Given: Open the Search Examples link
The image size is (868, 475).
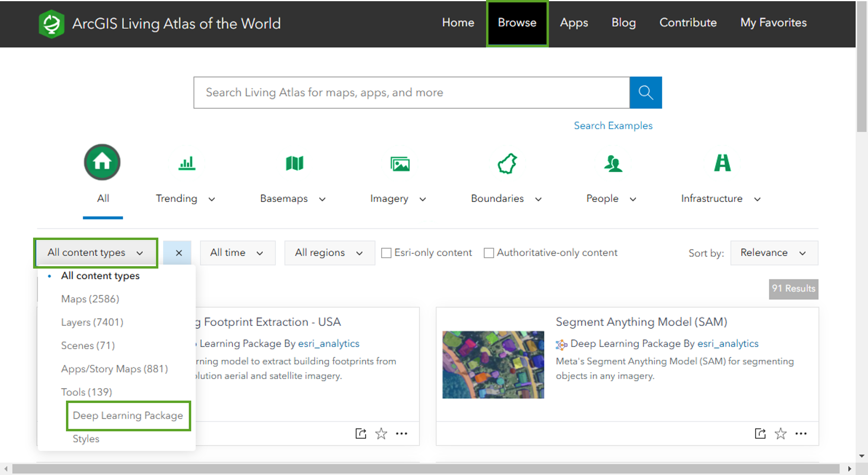Looking at the screenshot, I should point(613,126).
